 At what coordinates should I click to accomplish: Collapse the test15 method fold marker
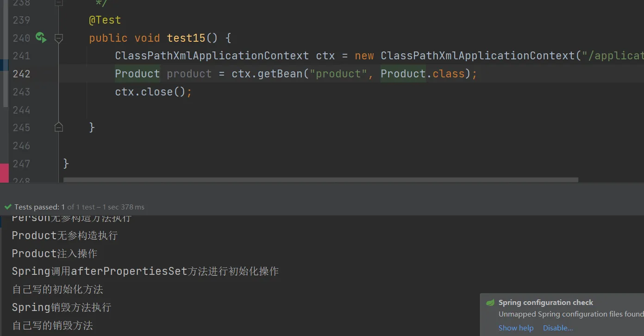pos(59,38)
